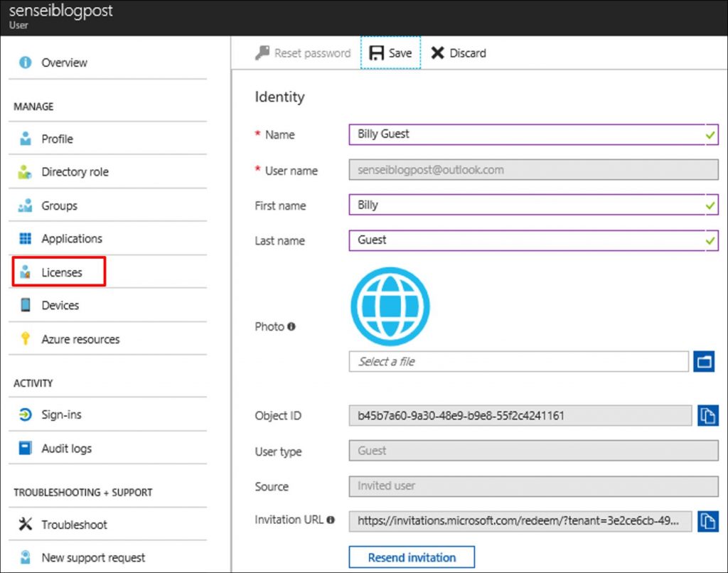Screen dimensions: 728x573
Task: Click the Overview info icon
Action: click(x=25, y=63)
